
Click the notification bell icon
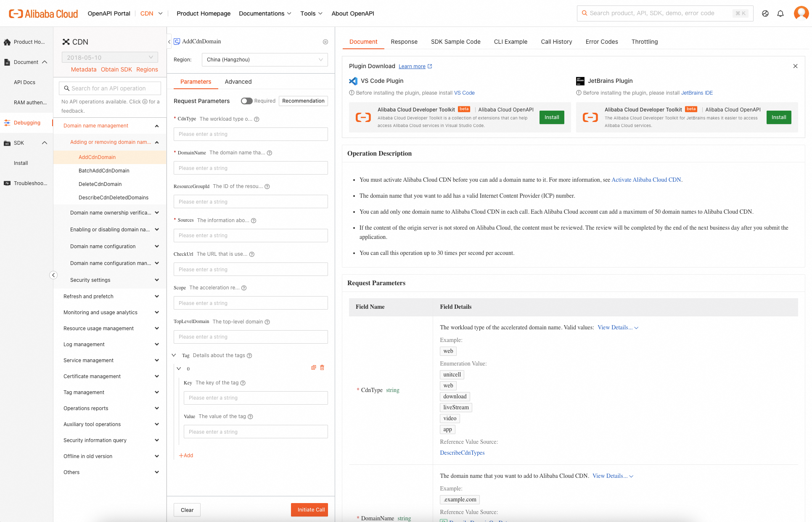[x=780, y=13]
